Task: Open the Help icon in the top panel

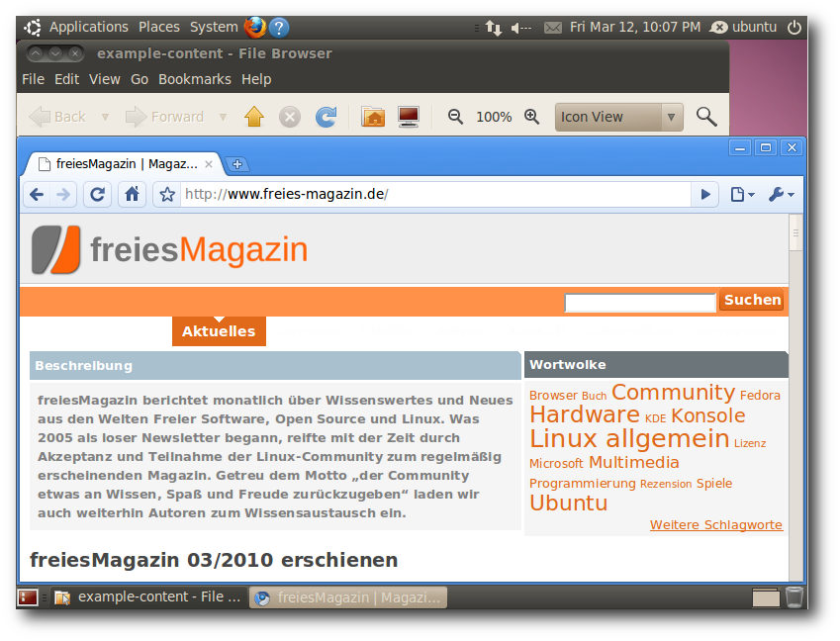Action: (x=279, y=28)
